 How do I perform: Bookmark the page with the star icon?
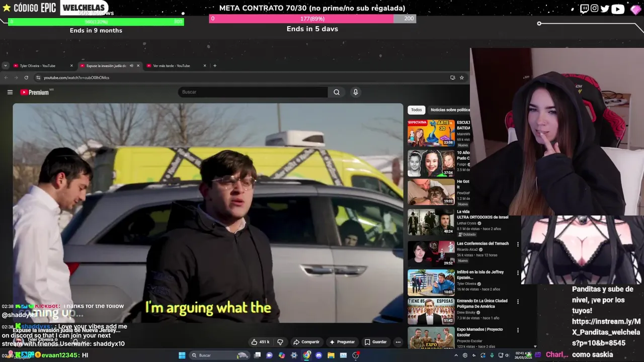pyautogui.click(x=461, y=77)
